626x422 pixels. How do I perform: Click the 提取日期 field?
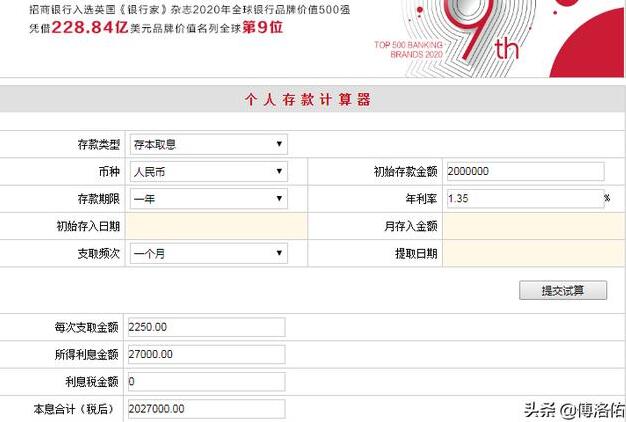click(x=534, y=253)
